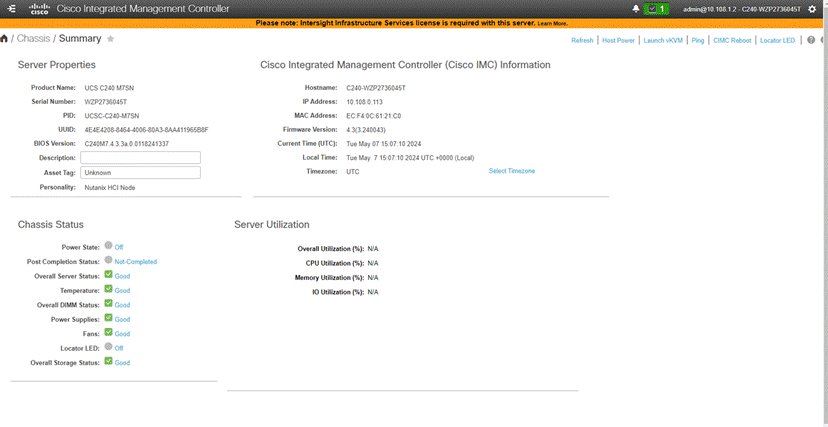The image size is (828, 427).
Task: Click the Summary breadcrumb item
Action: pyautogui.click(x=80, y=39)
